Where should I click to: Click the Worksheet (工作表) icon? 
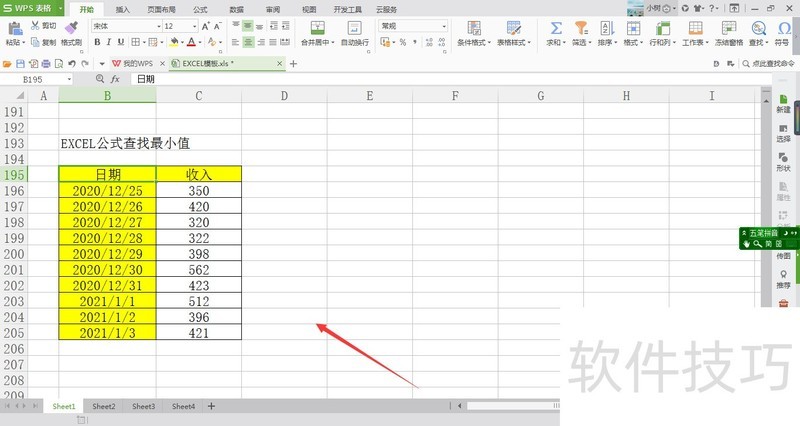point(695,28)
